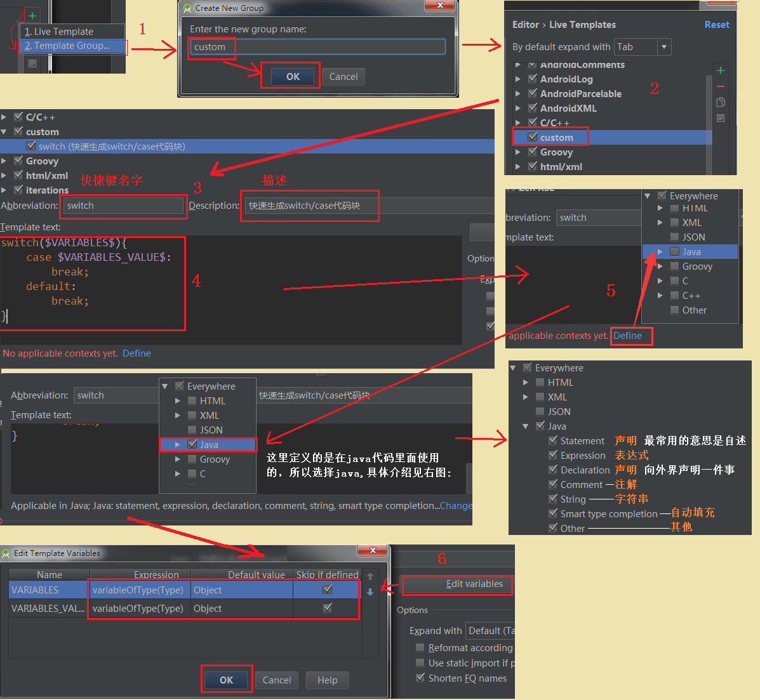The height and width of the screenshot is (700, 760).
Task: Click the green plus above the Live Template menu
Action: click(32, 15)
